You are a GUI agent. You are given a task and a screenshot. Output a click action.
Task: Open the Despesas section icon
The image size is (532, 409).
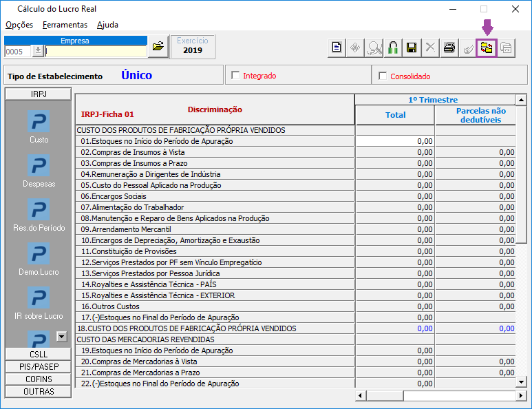click(x=39, y=165)
